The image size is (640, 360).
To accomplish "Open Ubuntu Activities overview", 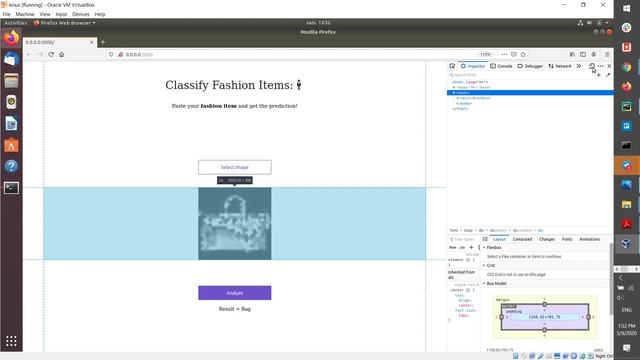I will (16, 23).
